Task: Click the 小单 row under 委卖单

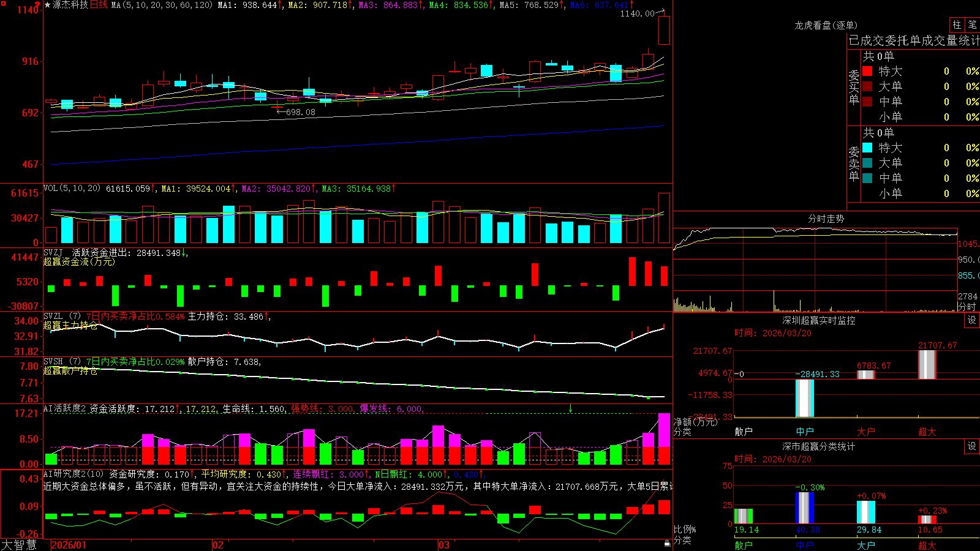Action: tap(921, 193)
